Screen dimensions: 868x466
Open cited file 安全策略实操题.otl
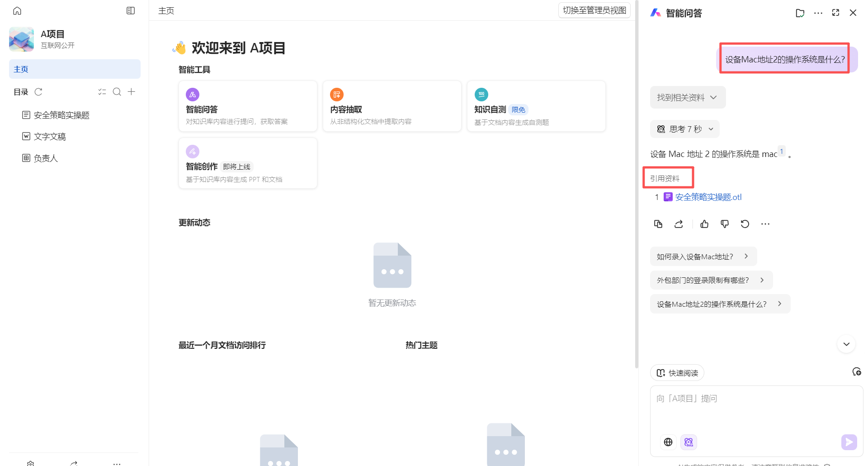coord(708,197)
